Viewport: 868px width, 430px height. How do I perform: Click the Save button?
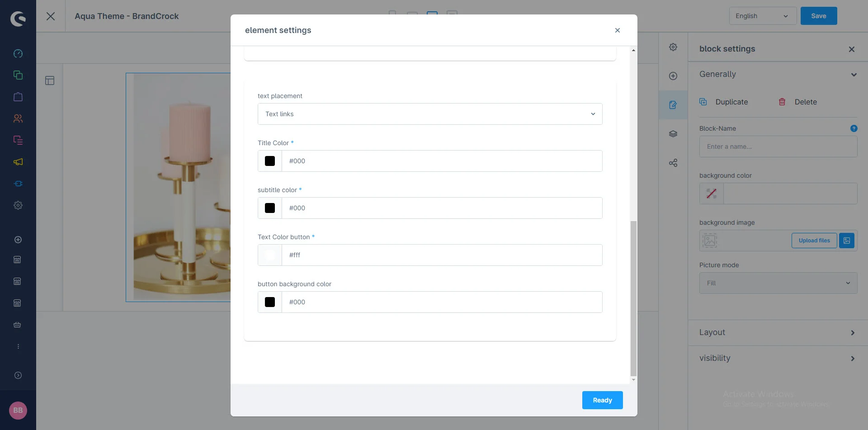click(x=818, y=16)
